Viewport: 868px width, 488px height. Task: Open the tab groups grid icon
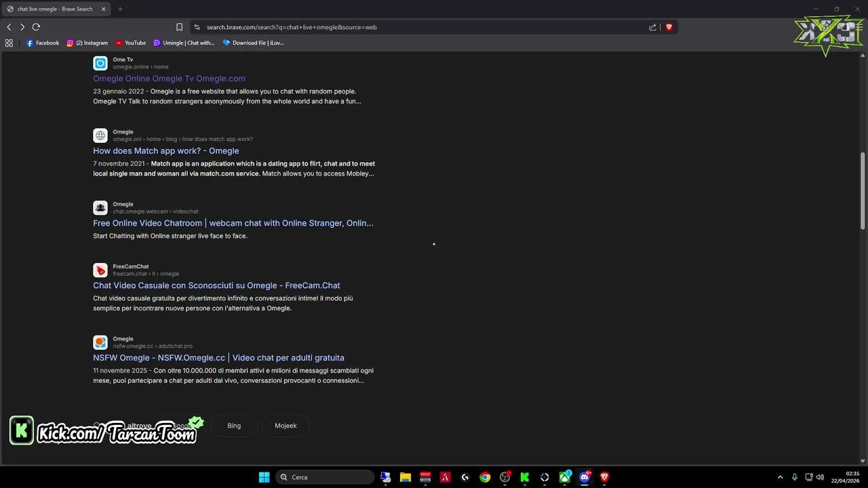click(9, 43)
